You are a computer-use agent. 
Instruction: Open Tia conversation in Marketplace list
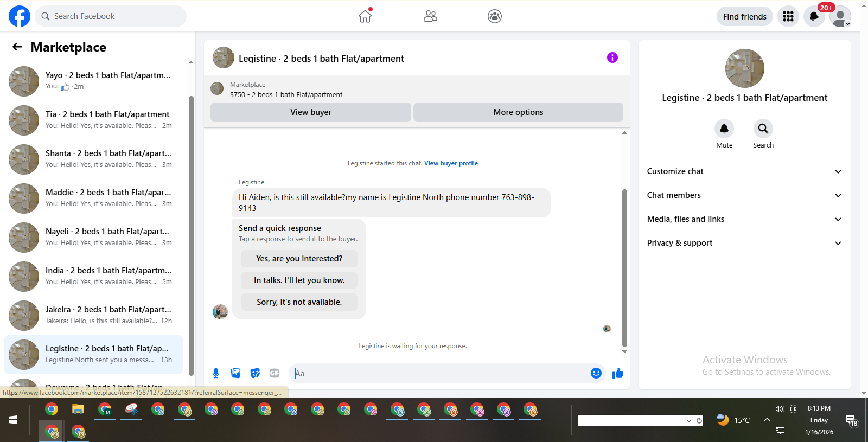(x=93, y=120)
